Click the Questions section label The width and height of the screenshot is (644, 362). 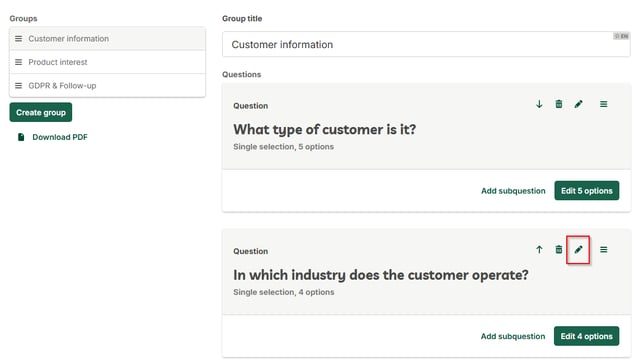242,74
